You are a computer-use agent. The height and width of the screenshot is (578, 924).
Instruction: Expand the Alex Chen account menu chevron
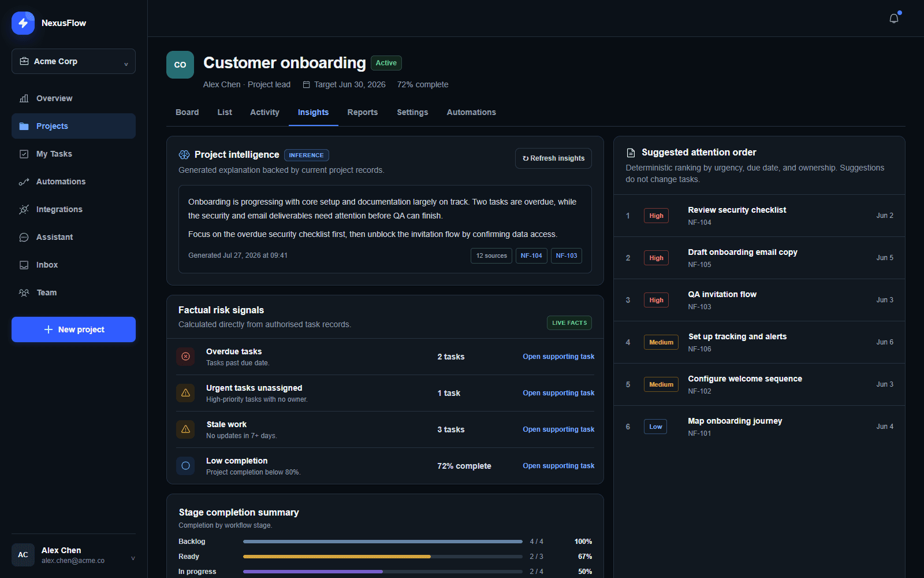tap(133, 558)
